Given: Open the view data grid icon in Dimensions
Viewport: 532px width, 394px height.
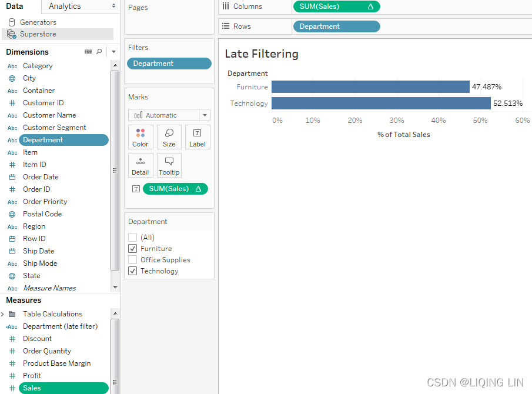Looking at the screenshot, I should point(88,52).
